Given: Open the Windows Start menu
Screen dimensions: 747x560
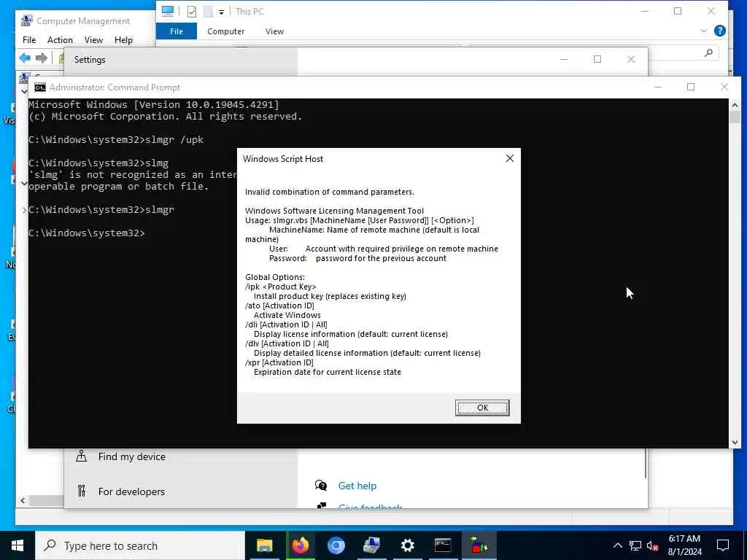Looking at the screenshot, I should click(x=18, y=545).
